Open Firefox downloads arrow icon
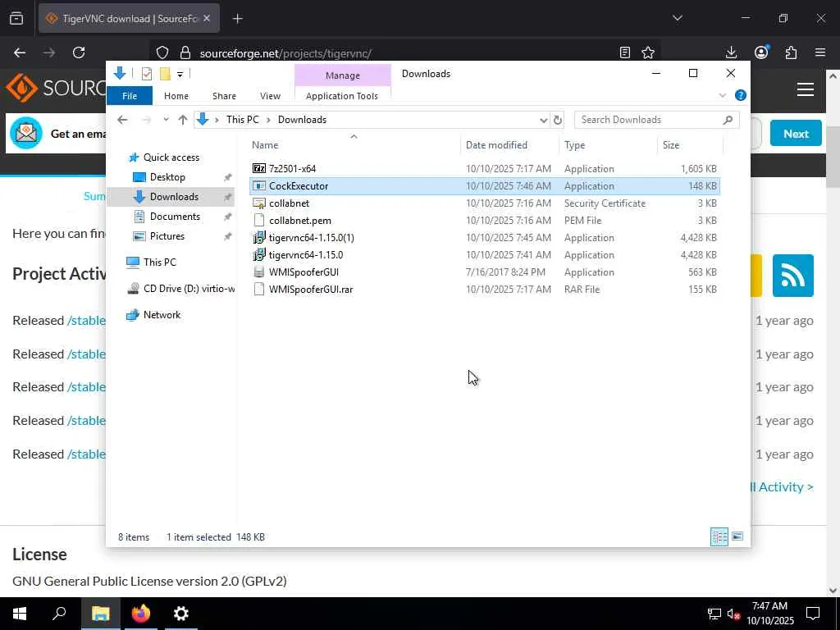The width and height of the screenshot is (840, 630). [x=731, y=52]
